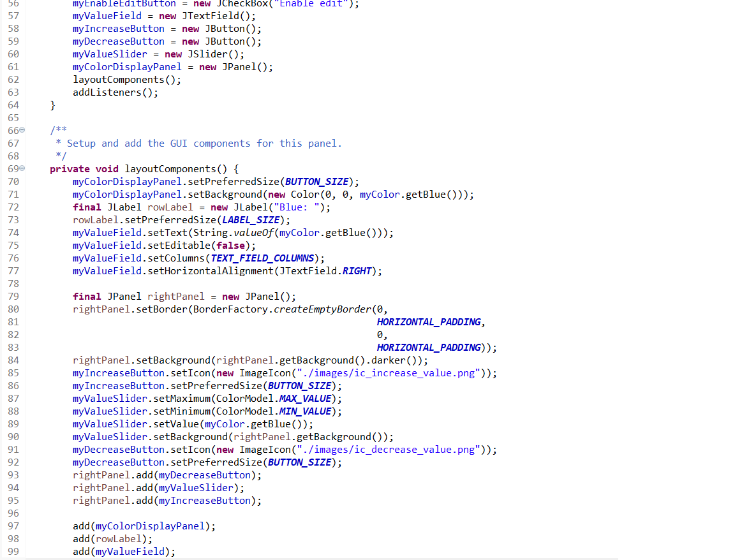
Task: Click 'add(myColorDisplayPanel);' on line 97
Action: [144, 526]
